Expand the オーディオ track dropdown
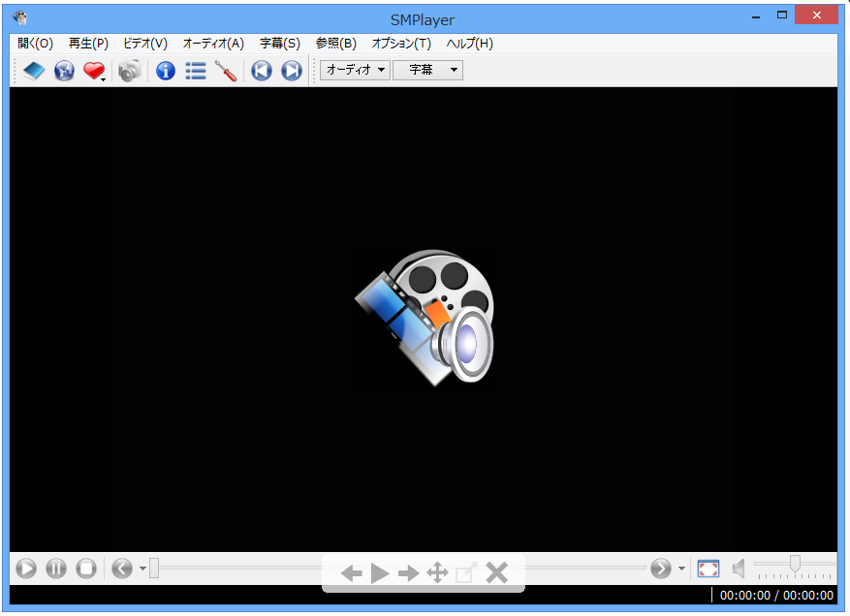The image size is (850, 616). point(355,70)
